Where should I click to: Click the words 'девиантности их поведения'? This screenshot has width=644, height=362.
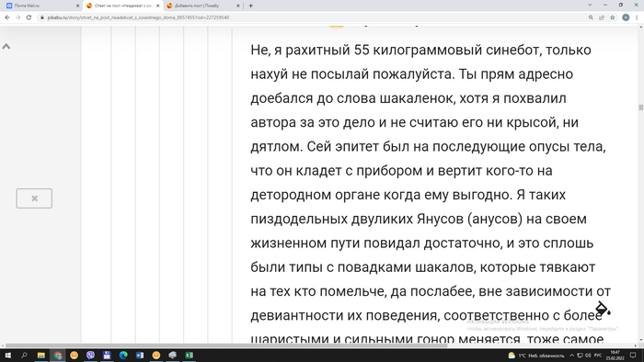click(344, 316)
